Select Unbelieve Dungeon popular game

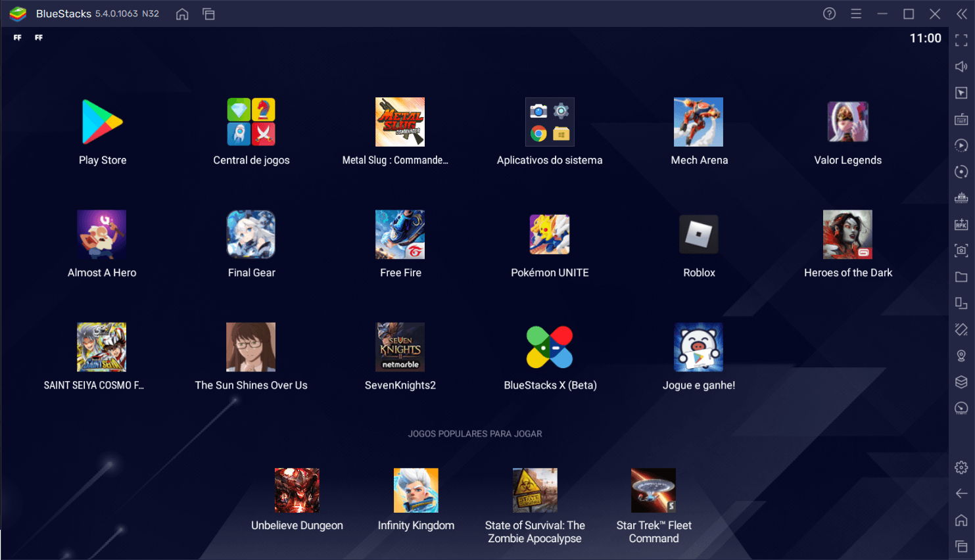click(297, 490)
